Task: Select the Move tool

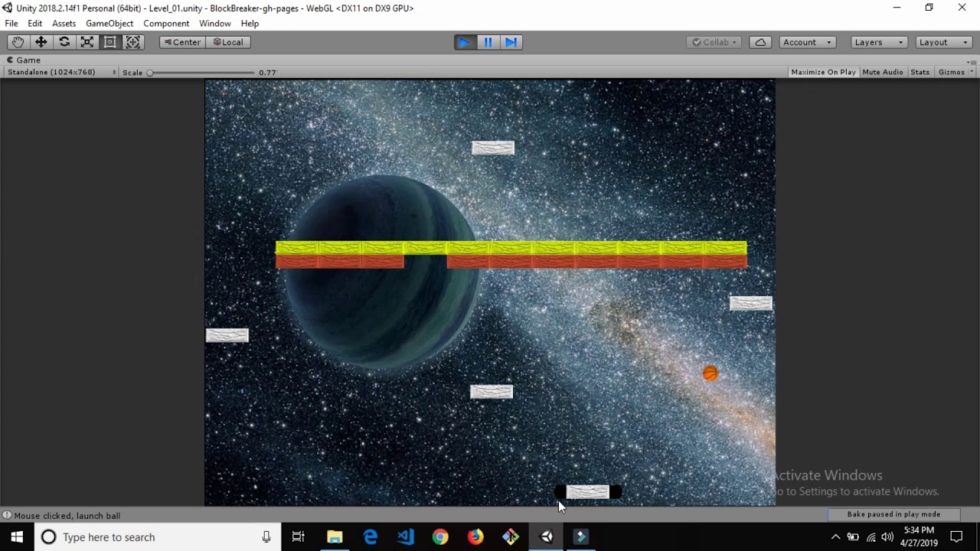Action: pos(41,42)
